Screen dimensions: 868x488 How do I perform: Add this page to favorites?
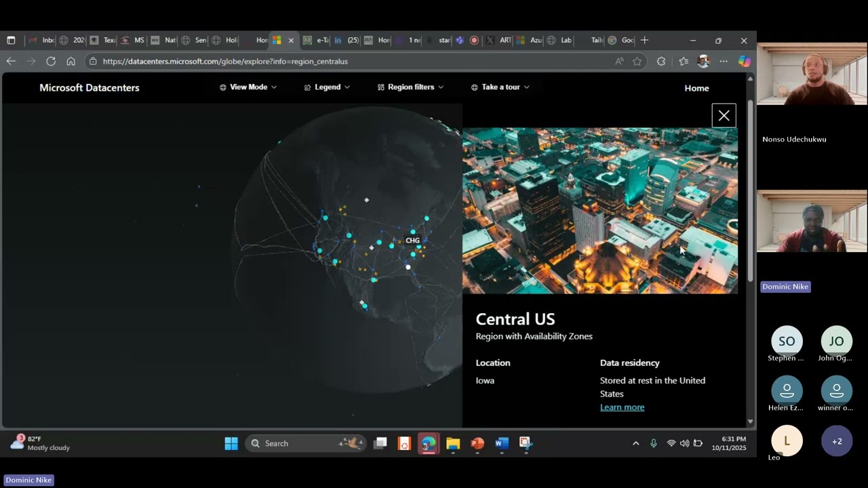tap(637, 61)
